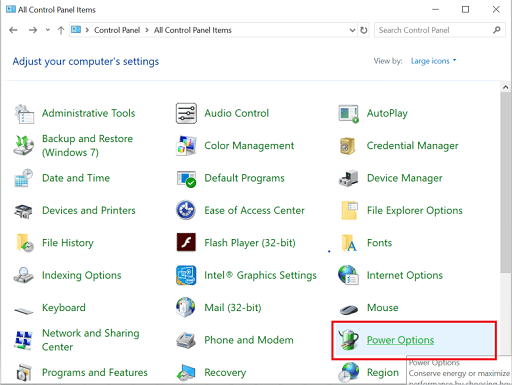Open the Indexing Options link
This screenshot has width=512, height=385.
click(82, 275)
